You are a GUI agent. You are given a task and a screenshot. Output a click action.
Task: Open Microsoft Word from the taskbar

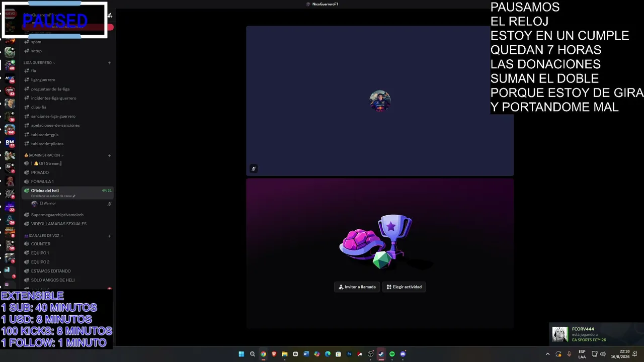tap(306, 354)
